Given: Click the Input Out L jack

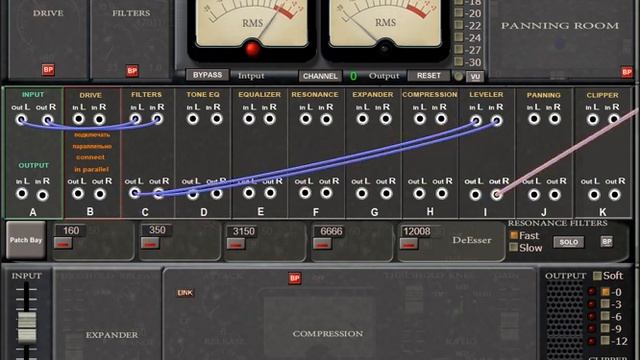Looking at the screenshot, I should pyautogui.click(x=21, y=120).
